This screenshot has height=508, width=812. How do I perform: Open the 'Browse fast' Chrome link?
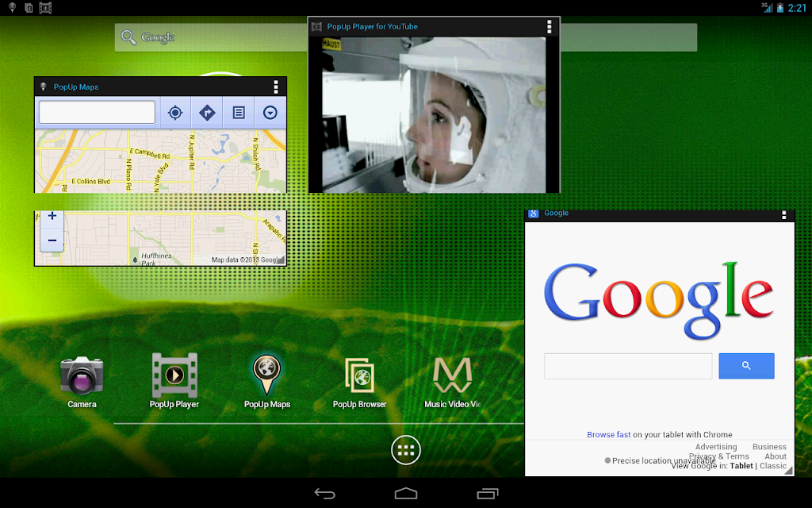tap(608, 434)
